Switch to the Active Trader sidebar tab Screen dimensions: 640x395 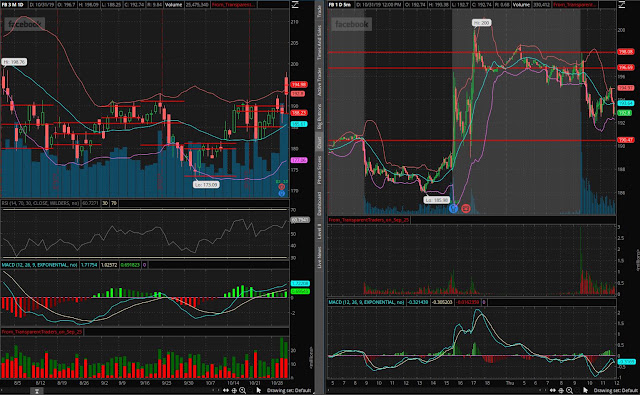click(x=319, y=81)
